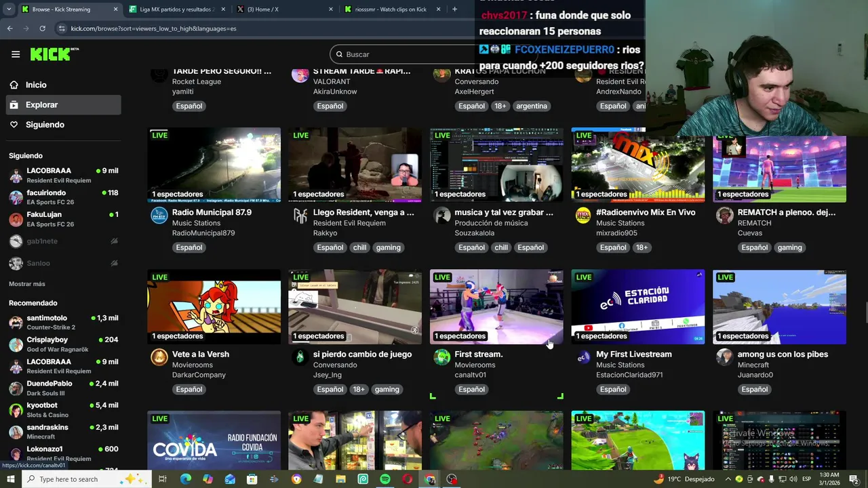
Task: Click Juanardo0 channel avatar
Action: 725,357
